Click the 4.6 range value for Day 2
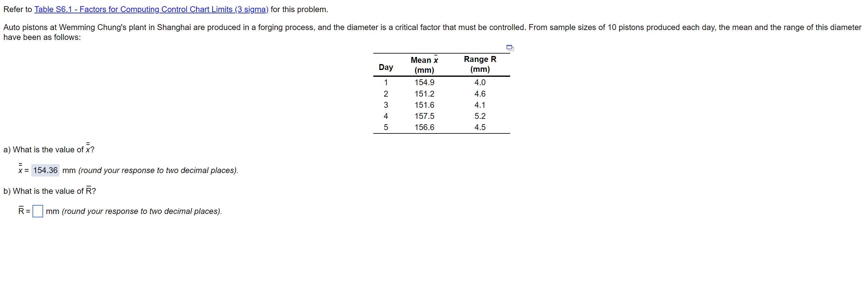This screenshot has width=868, height=296. [480, 94]
